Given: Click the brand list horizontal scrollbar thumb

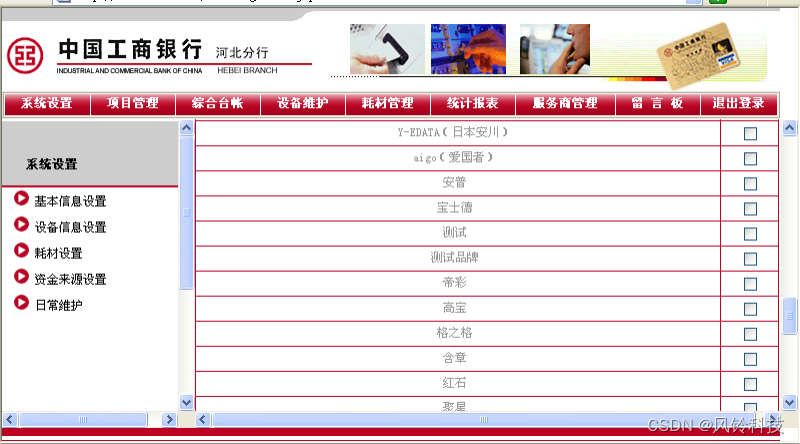Looking at the screenshot, I should pos(484,420).
